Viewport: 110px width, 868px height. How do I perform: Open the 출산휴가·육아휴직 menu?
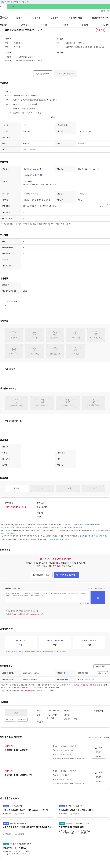(x=100, y=17)
